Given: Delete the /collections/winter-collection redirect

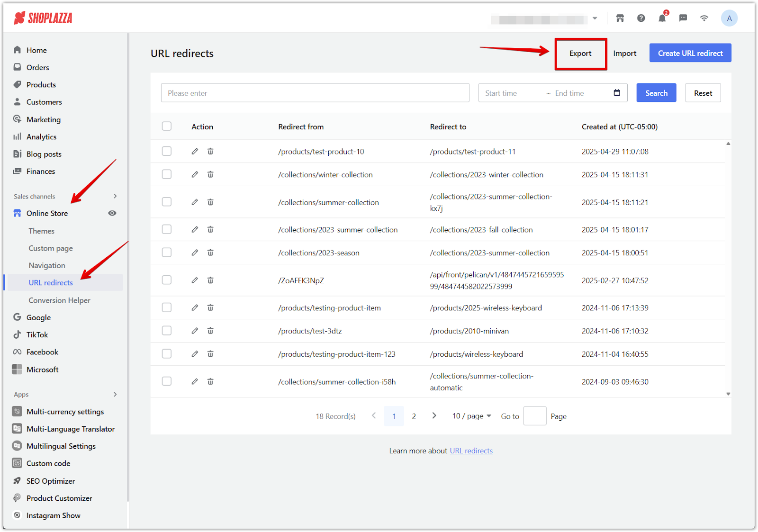Looking at the screenshot, I should click(x=210, y=174).
